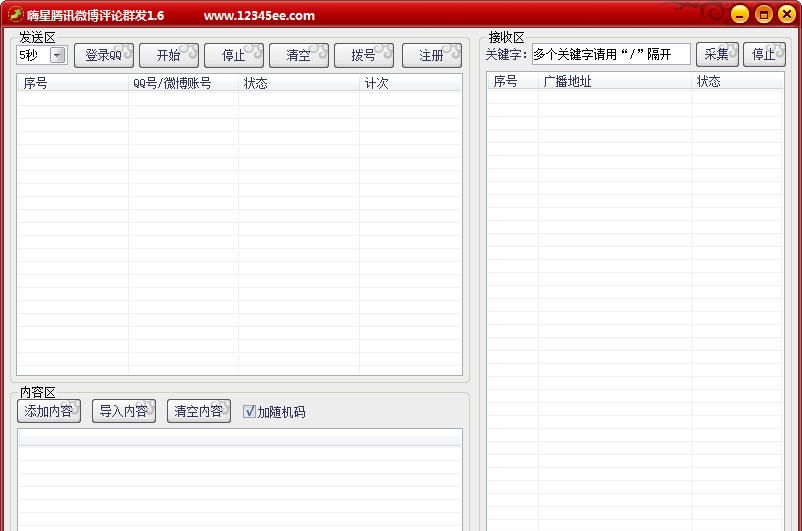The width and height of the screenshot is (802, 531).
Task: Start sending with the 开始 button
Action: click(x=169, y=55)
